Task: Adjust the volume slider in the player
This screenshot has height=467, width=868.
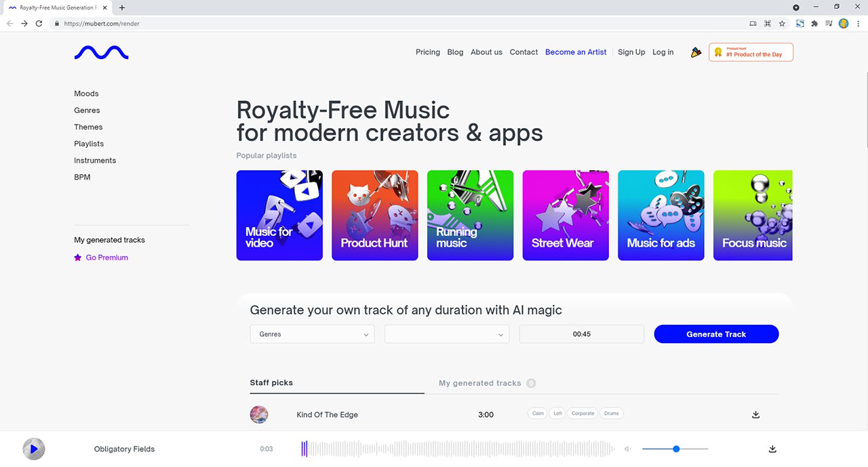Action: (x=675, y=449)
